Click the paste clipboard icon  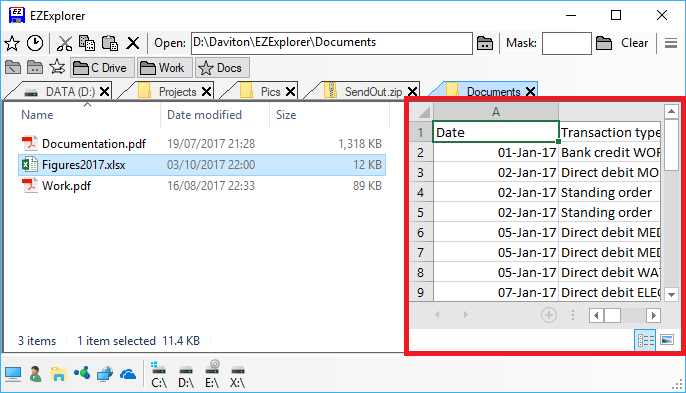click(110, 43)
